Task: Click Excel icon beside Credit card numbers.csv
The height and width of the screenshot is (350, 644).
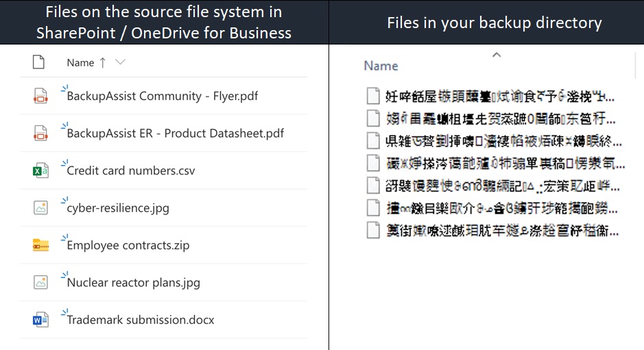Action: tap(40, 171)
